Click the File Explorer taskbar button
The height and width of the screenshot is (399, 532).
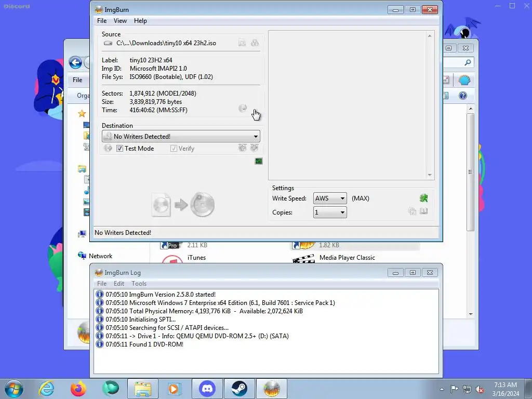tap(142, 389)
